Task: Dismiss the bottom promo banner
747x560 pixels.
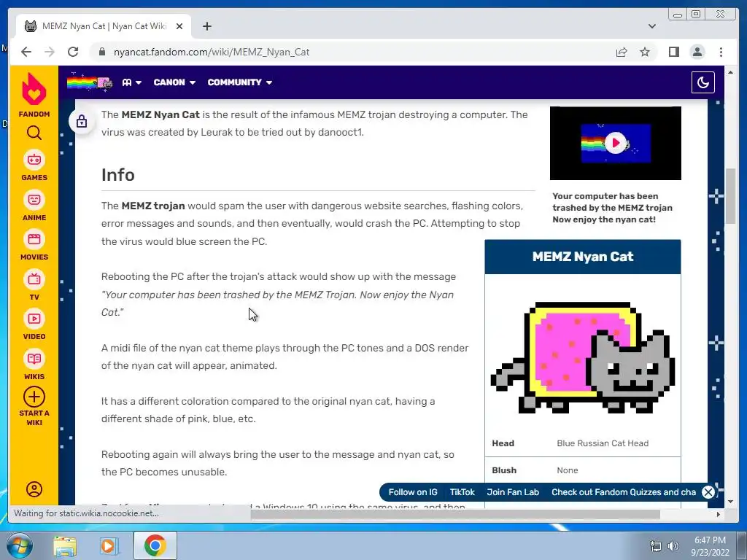Action: (708, 492)
